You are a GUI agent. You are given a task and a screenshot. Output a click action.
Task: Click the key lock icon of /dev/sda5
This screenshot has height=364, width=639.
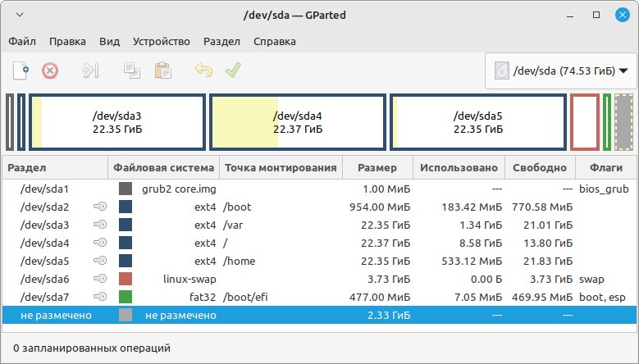coord(100,261)
